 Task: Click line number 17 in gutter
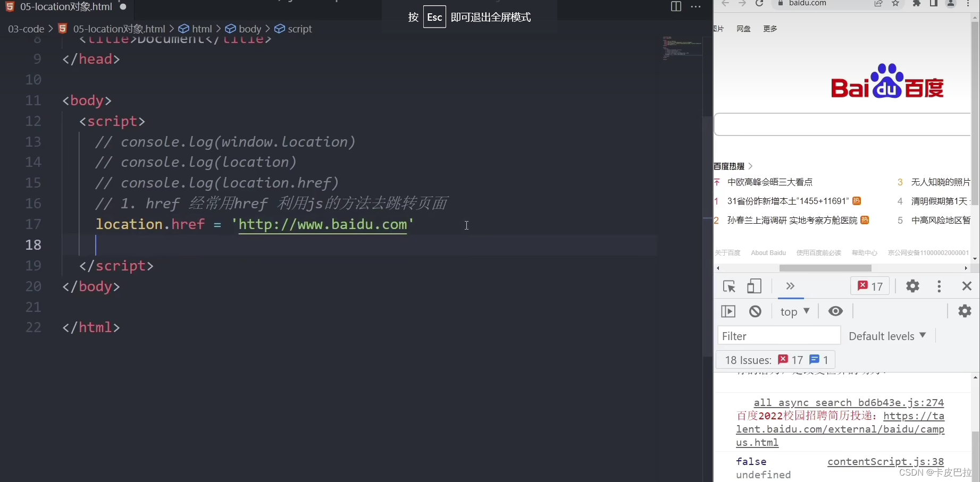33,224
